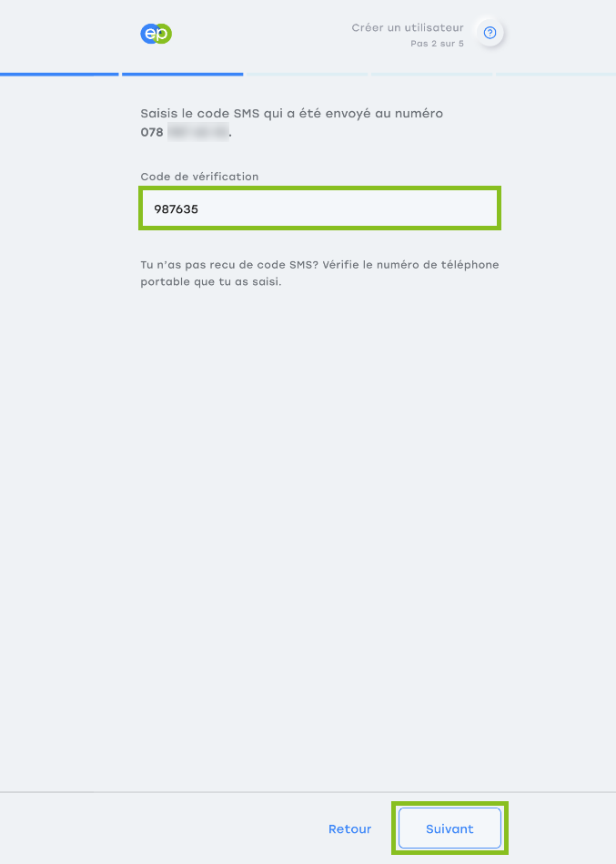Click the last progress step segment
Screen dimensions: 616x864
[x=555, y=74]
